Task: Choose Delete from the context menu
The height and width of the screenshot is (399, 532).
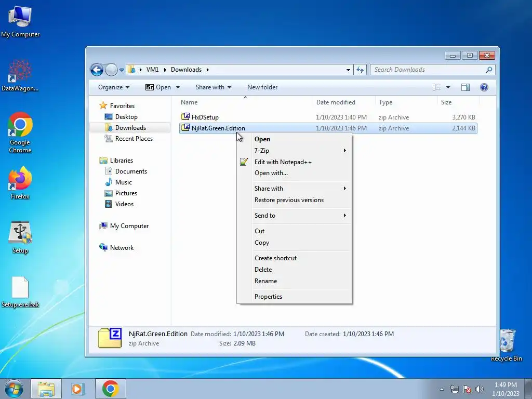Action: [294, 270]
